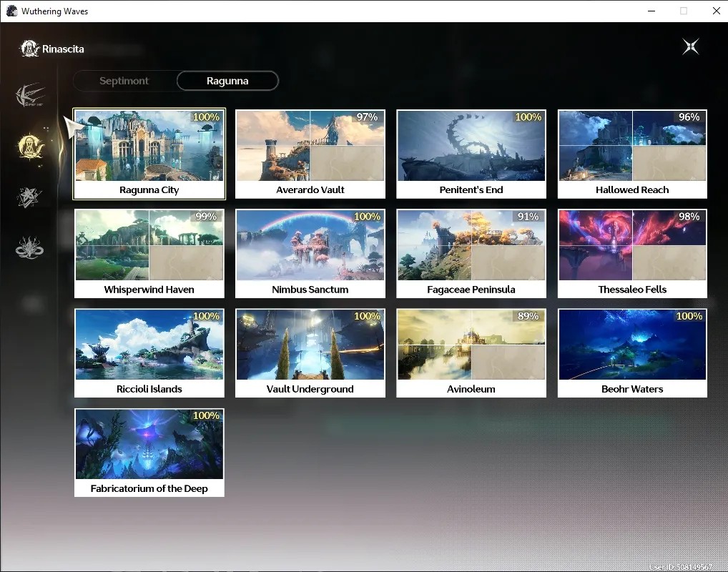Open Fabricatorium of the Deep card

[x=149, y=453]
